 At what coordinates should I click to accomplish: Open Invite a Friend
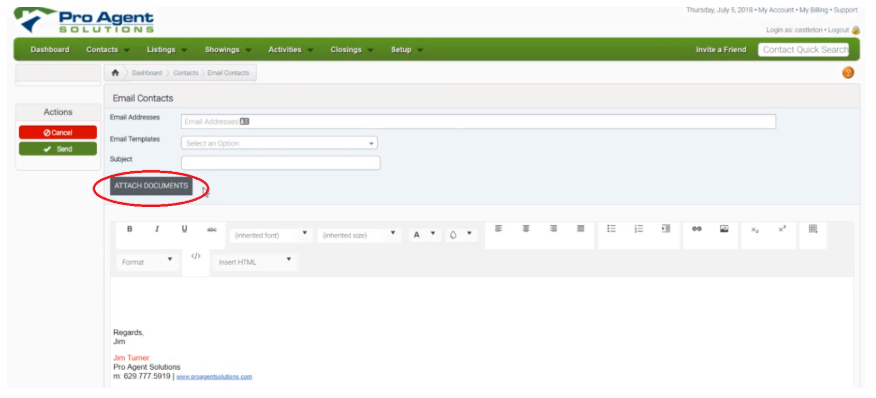721,50
